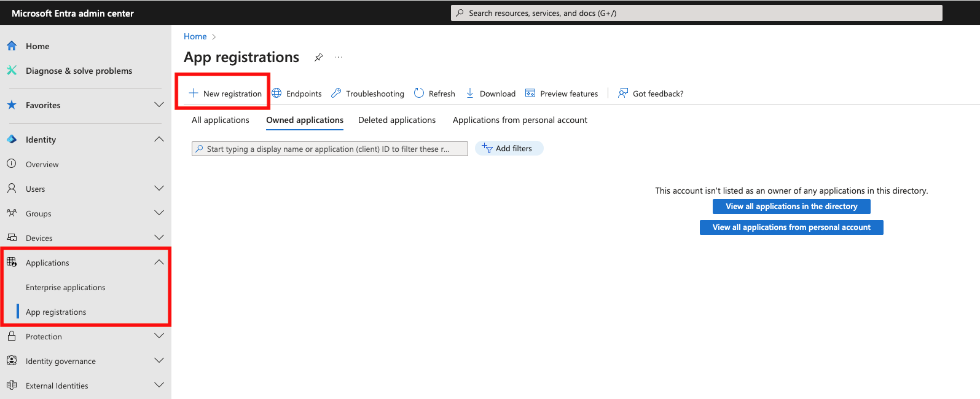Click the Applications grid icon
This screenshot has height=399, width=980.
click(x=12, y=262)
